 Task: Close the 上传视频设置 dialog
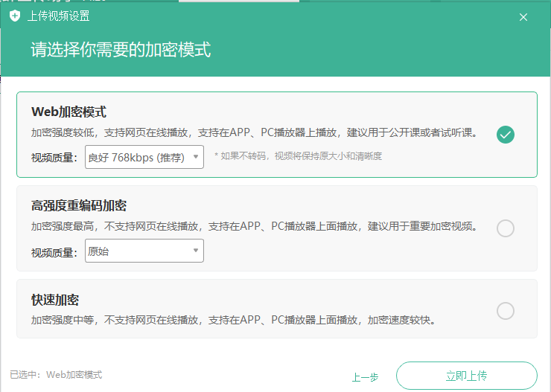[x=523, y=17]
